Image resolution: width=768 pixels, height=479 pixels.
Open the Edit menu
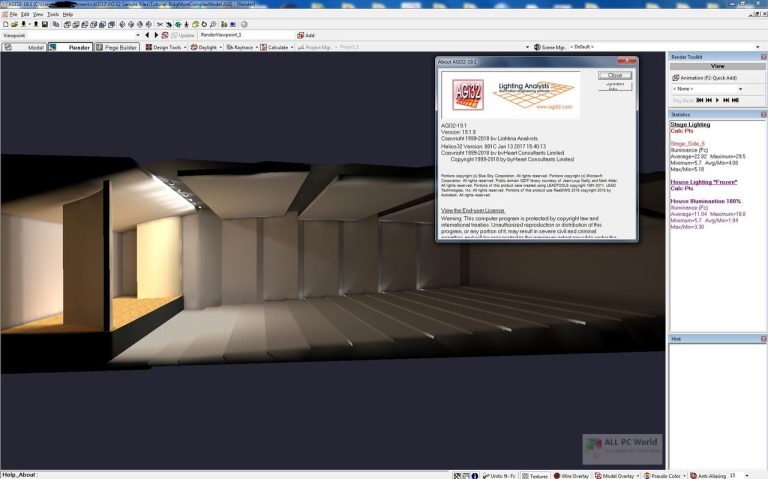[25, 14]
